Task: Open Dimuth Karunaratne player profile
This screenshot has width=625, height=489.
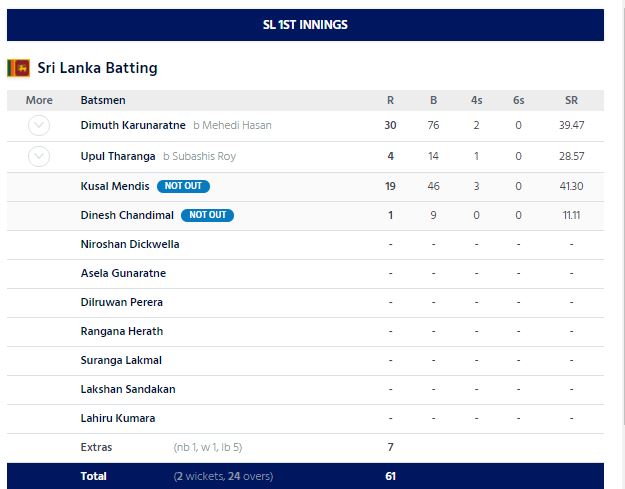Action: 132,126
